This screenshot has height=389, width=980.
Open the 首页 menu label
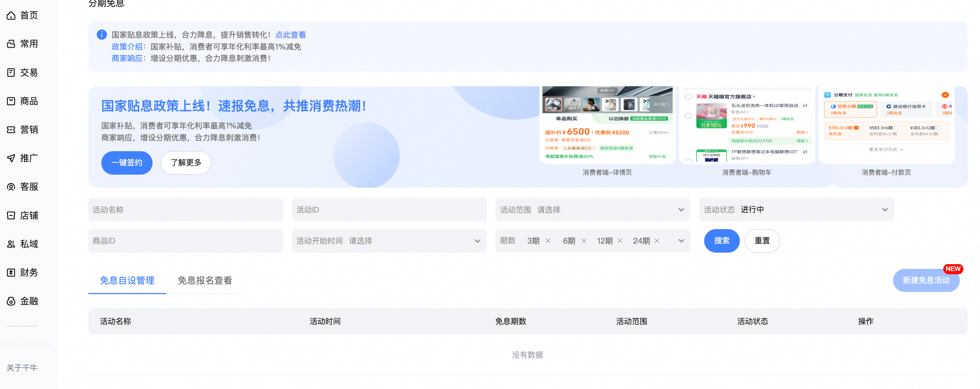point(29,15)
